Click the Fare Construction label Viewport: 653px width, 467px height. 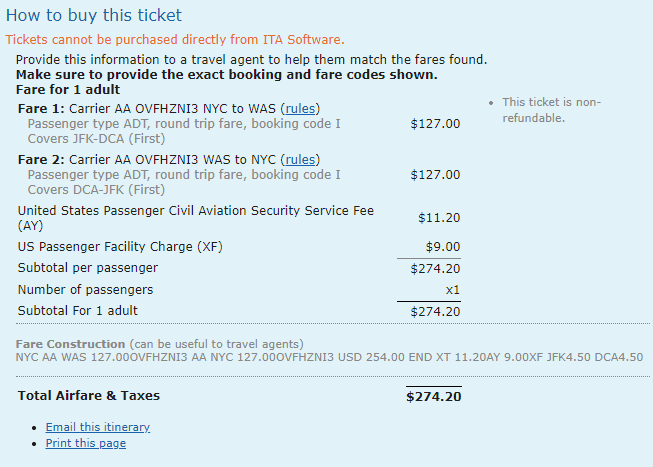[x=70, y=344]
